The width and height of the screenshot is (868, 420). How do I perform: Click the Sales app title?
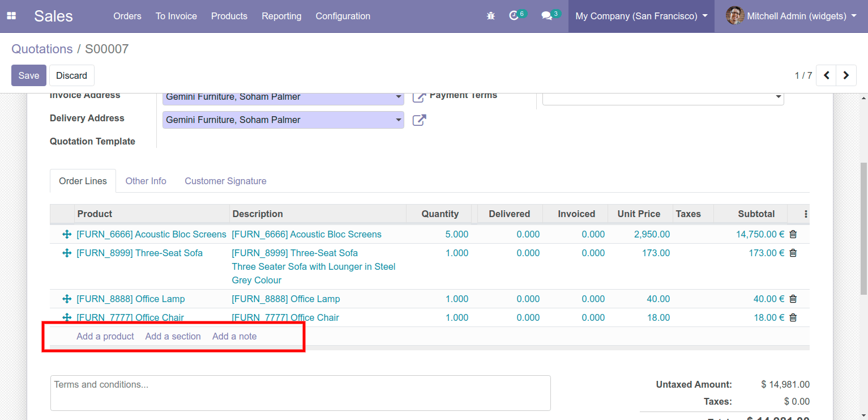(53, 16)
